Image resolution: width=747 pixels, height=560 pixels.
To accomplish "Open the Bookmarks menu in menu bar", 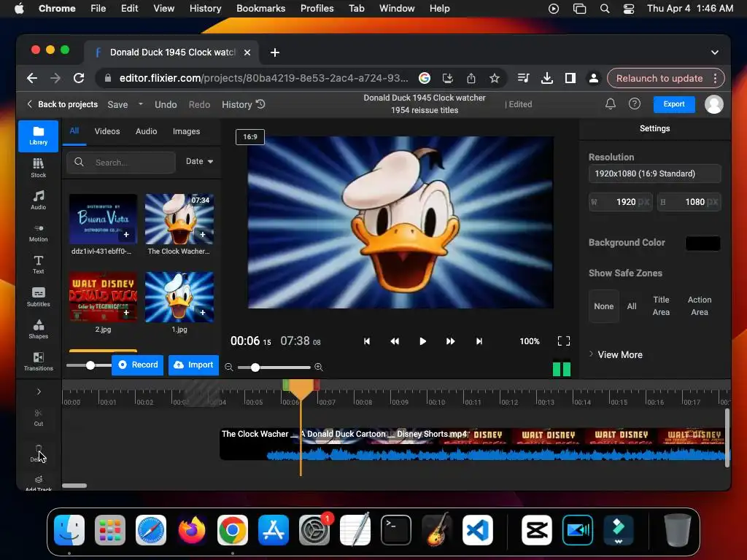I will 260,8.
